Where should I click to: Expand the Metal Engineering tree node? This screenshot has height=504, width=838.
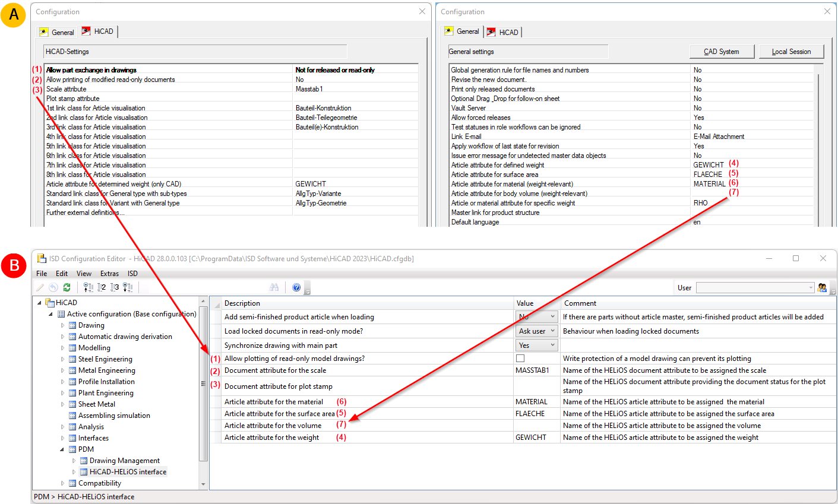pos(63,370)
